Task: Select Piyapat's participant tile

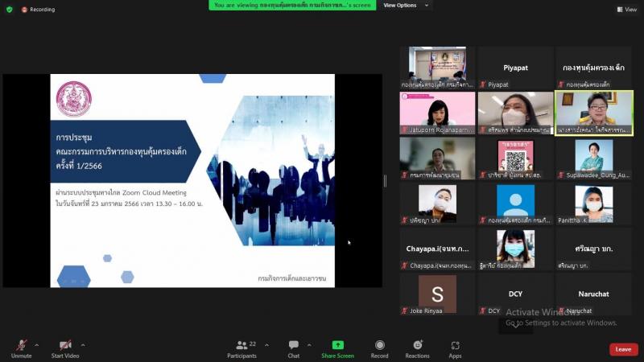Action: click(x=515, y=68)
